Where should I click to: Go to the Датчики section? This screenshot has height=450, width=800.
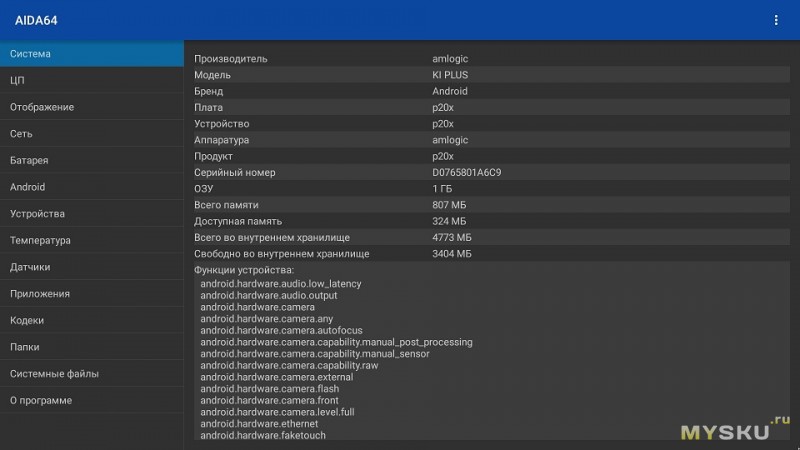[92, 267]
